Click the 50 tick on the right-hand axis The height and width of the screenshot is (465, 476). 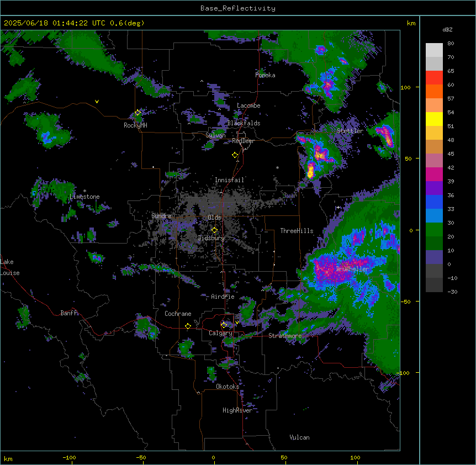(x=408, y=158)
